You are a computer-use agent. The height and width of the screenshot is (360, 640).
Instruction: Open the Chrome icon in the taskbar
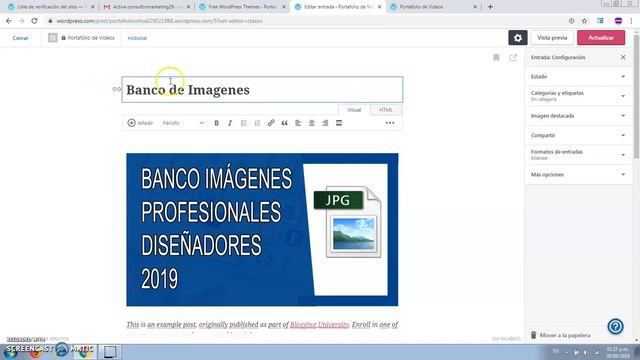point(85,352)
